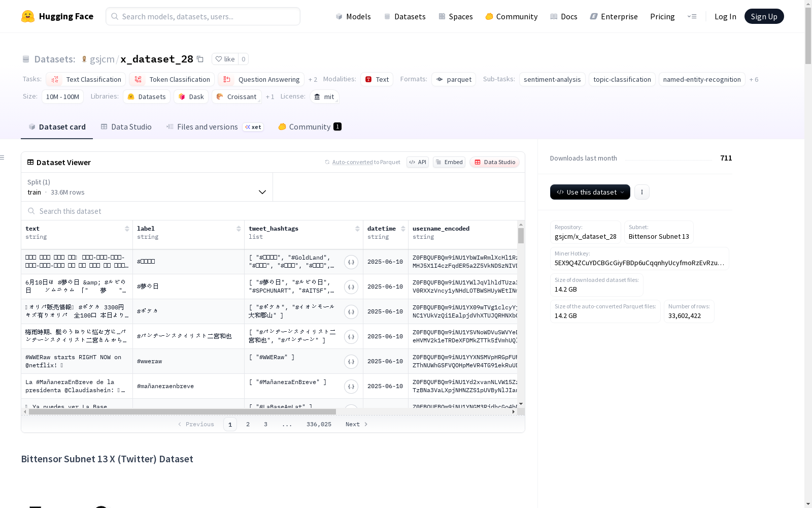Screen dimensions: 812x508
Task: Open the Files and versions tab
Action: tap(215, 127)
